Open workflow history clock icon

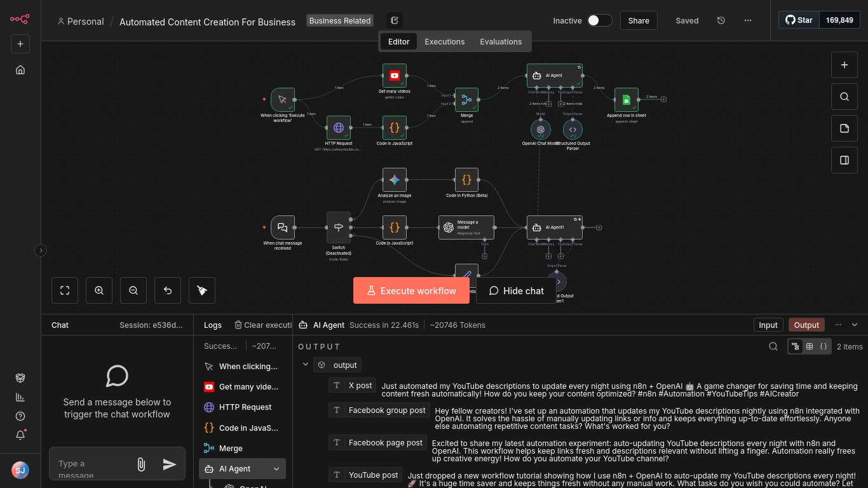tap(721, 20)
